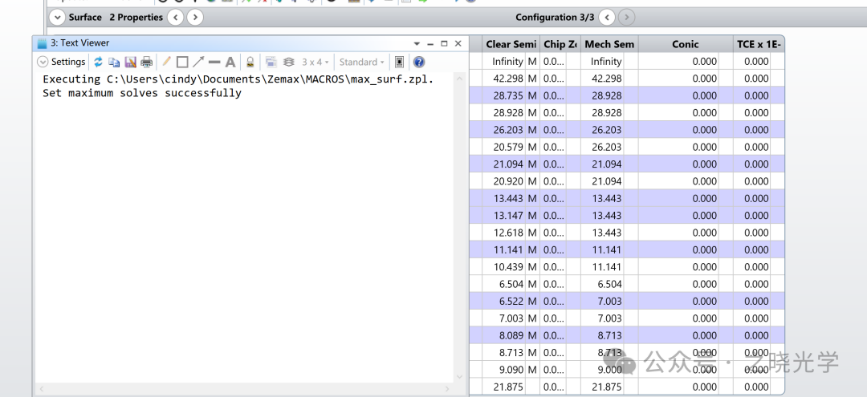Open Text Viewer window options dropdown arrow
This screenshot has height=397, width=867.
417,43
